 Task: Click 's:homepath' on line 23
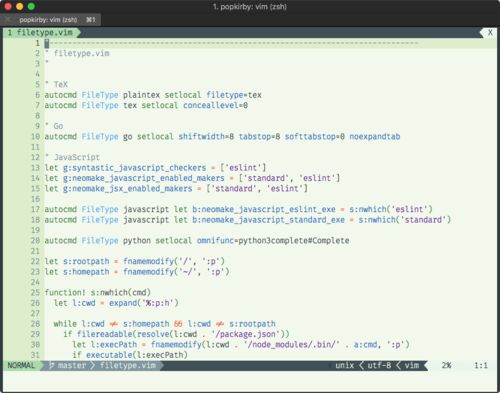point(86,272)
